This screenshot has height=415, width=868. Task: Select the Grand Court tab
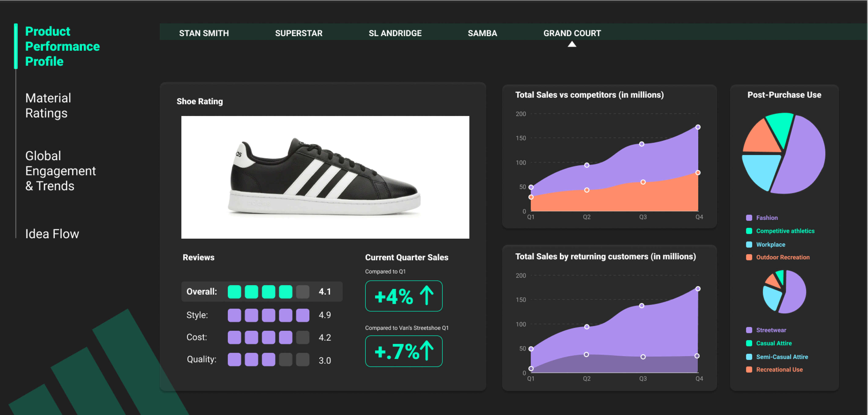tap(572, 33)
